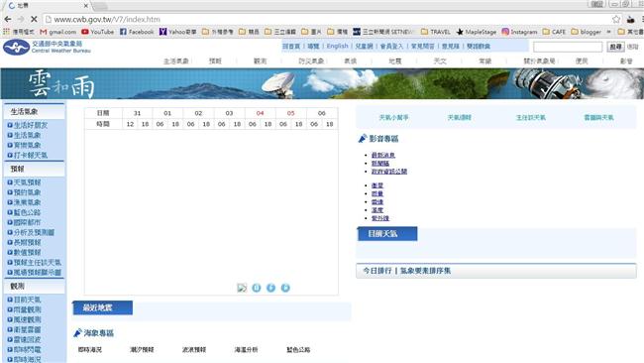Open the MapleStage bookmark
Image resolution: width=644 pixels, height=363 pixels.
tap(477, 32)
